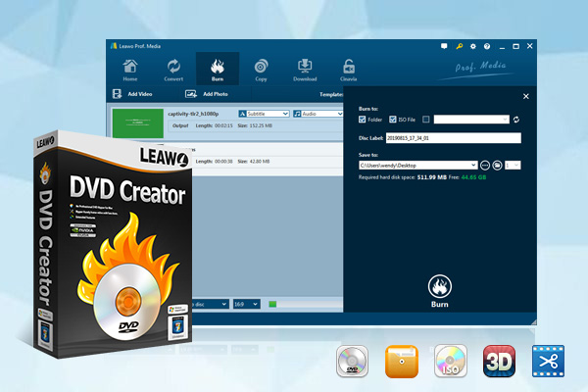Open the copies number dropdown
This screenshot has height=392, width=588.
513,165
